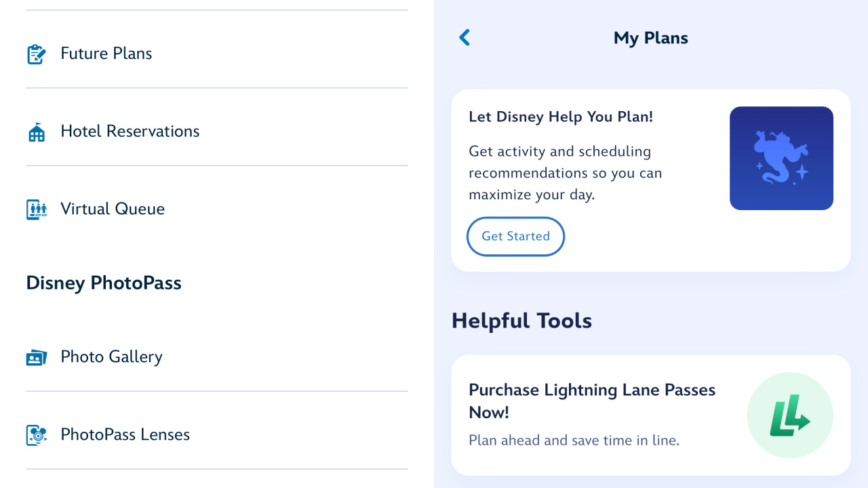Click the My Plans page title
Viewport: 868px width, 488px height.
[x=651, y=38]
